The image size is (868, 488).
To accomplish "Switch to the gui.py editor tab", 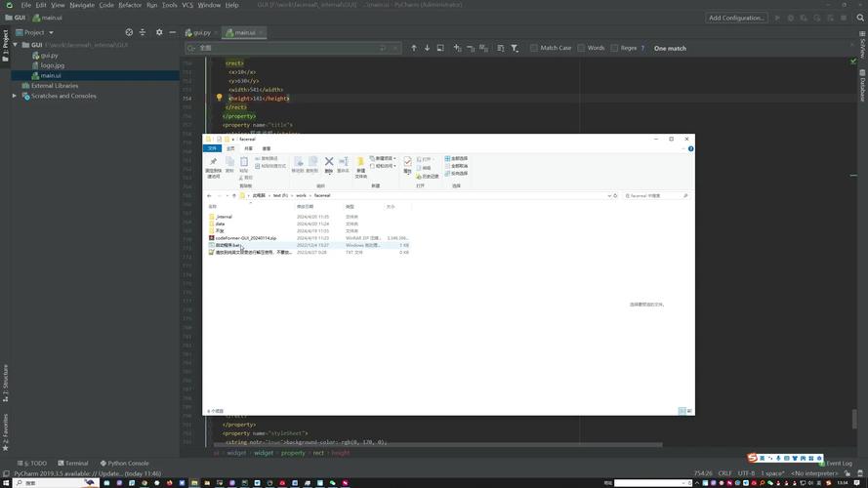I will tap(199, 32).
